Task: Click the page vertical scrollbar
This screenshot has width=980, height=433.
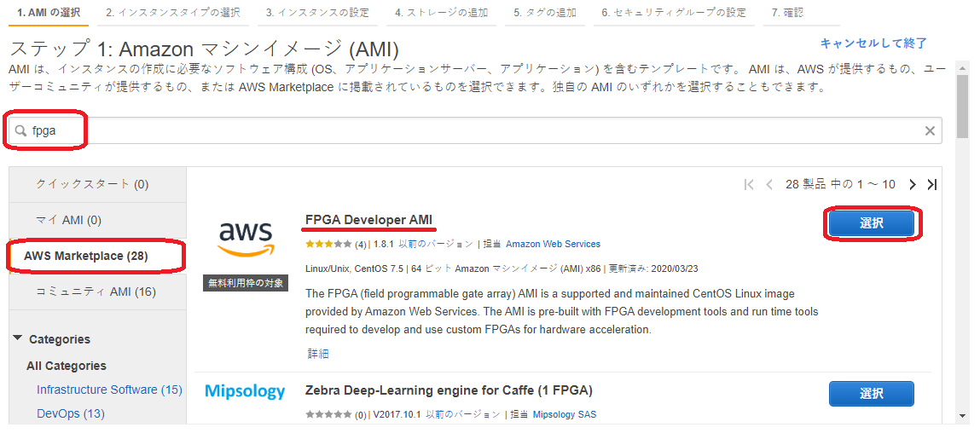Action: [962, 239]
